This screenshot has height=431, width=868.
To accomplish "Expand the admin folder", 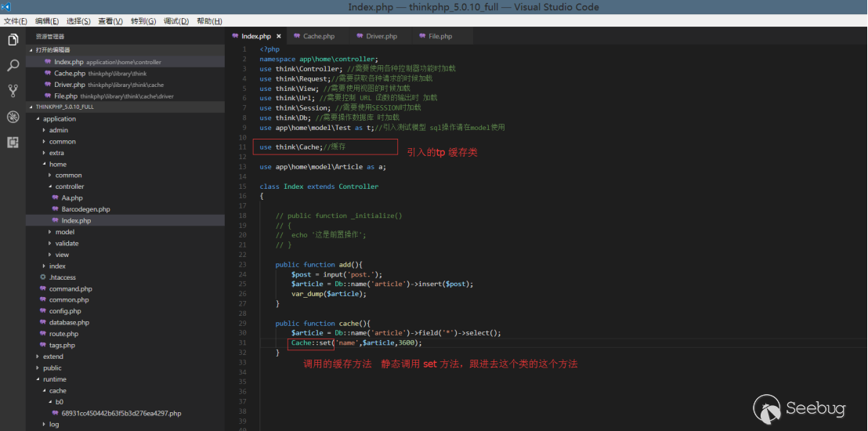I will pyautogui.click(x=125, y=130).
